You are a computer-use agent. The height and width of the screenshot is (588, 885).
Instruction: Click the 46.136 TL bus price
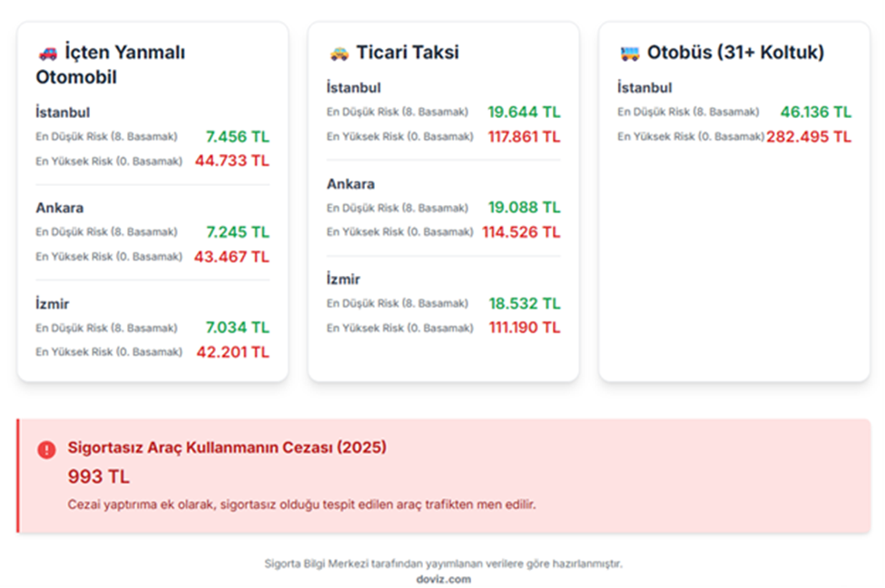point(815,113)
